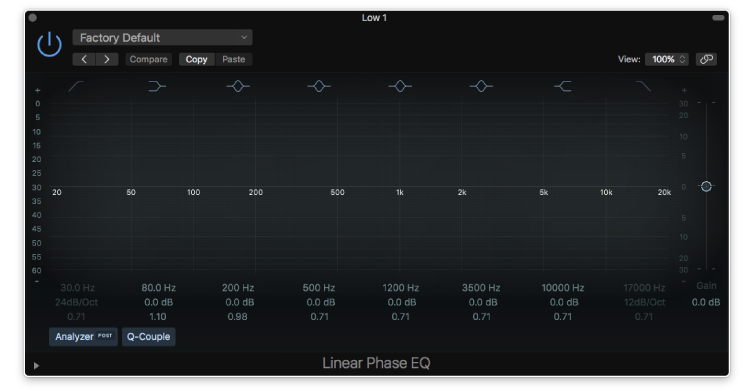Click the 12dB/Oct slope value

click(x=644, y=302)
